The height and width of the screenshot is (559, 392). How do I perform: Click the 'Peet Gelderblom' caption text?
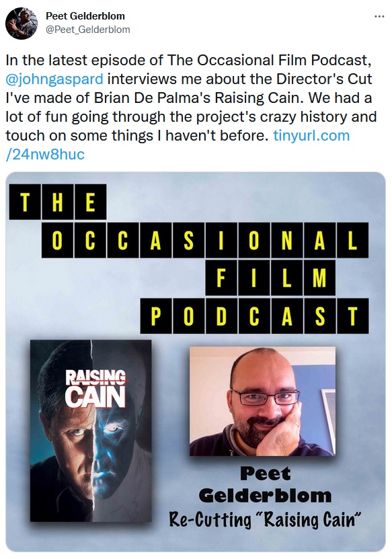point(265,484)
